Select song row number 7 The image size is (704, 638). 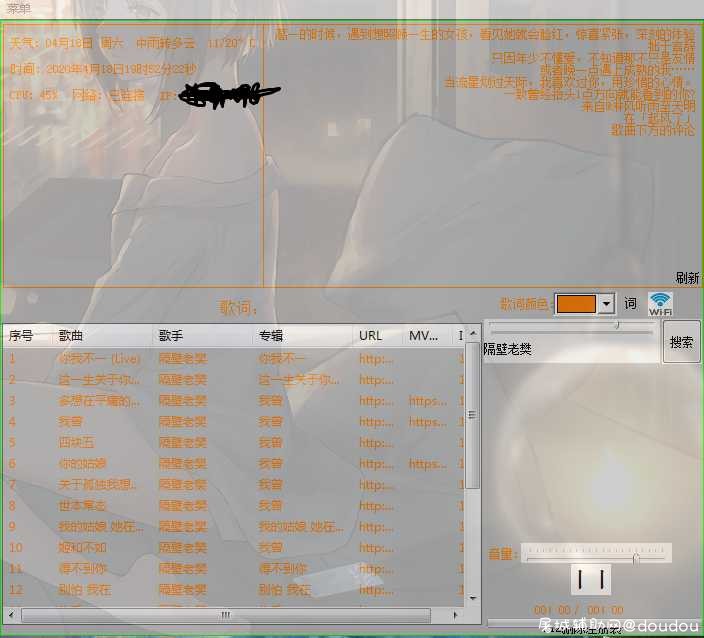pos(233,484)
